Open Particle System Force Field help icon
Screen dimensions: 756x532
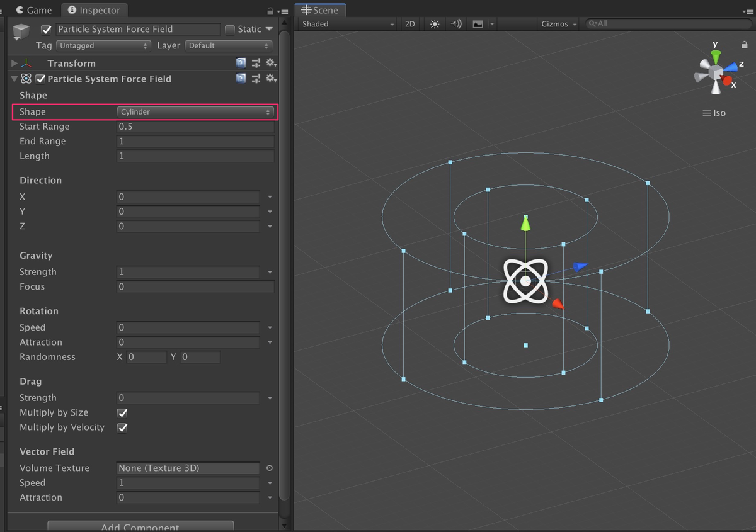click(241, 79)
